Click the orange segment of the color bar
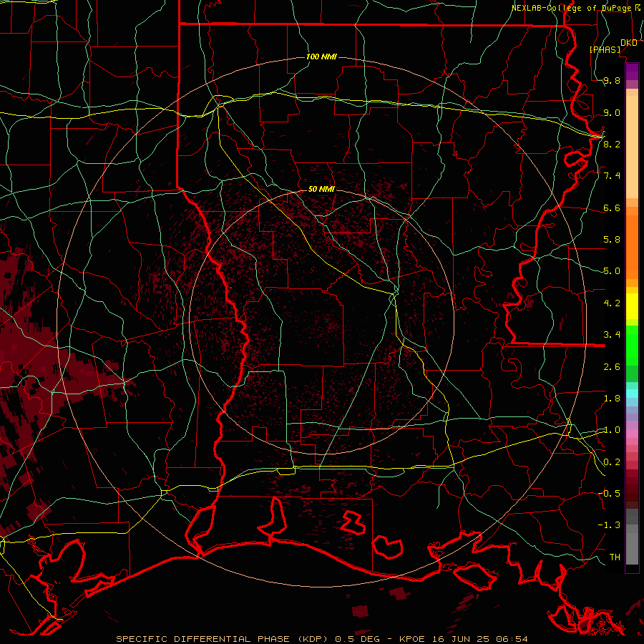 pyautogui.click(x=632, y=246)
